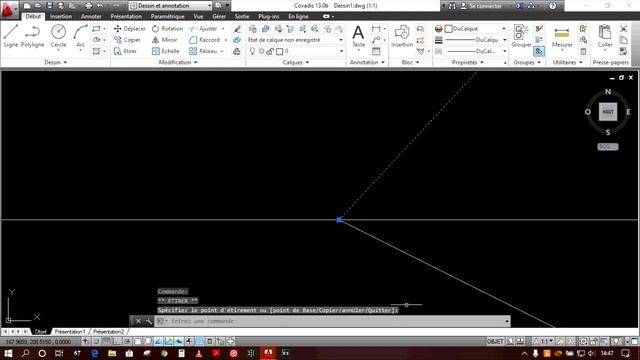Click the Copier tool
Image resolution: width=640 pixels, height=360 pixels.
(x=127, y=40)
